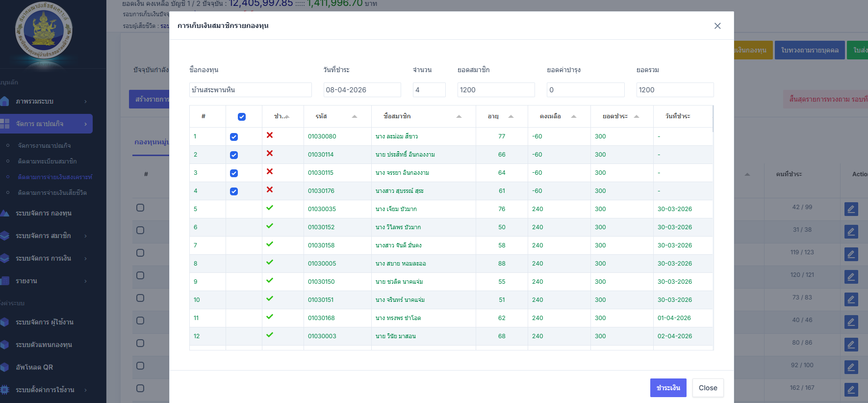Sort table by รหัส column arrow
Image resolution: width=868 pixels, height=403 pixels.
355,116
